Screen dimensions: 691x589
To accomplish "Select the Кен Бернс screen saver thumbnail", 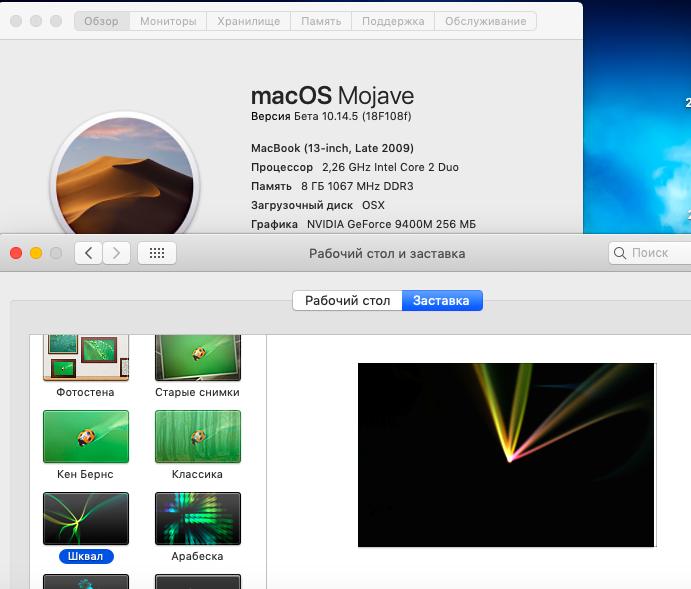I will (86, 437).
